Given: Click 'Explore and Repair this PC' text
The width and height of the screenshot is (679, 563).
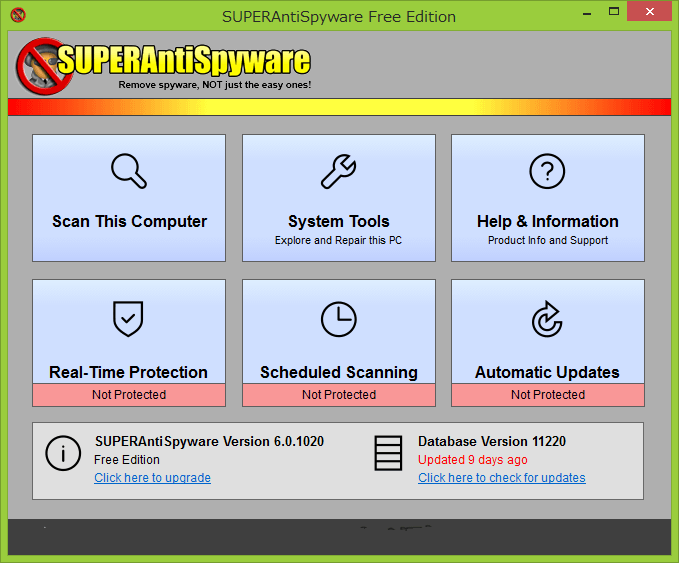Looking at the screenshot, I should (x=338, y=240).
